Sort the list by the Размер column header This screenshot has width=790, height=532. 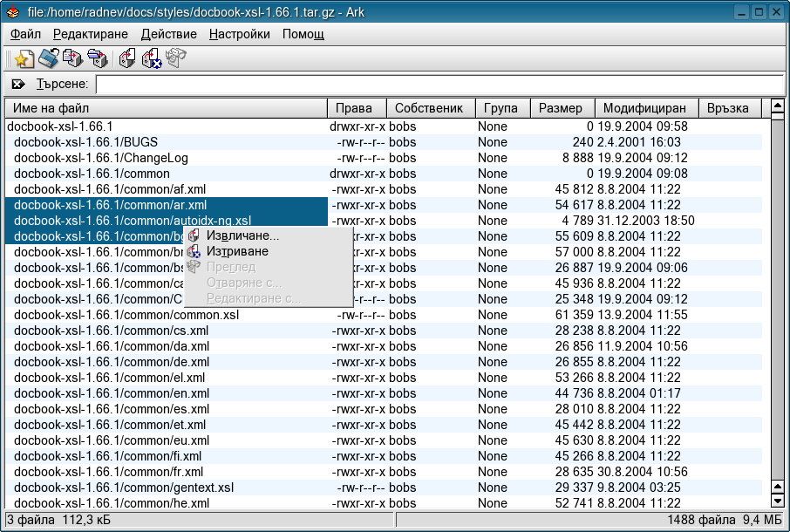(561, 108)
